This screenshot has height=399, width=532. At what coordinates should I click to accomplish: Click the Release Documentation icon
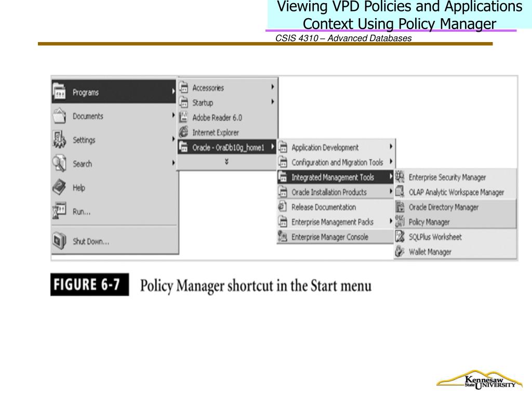[x=283, y=206]
